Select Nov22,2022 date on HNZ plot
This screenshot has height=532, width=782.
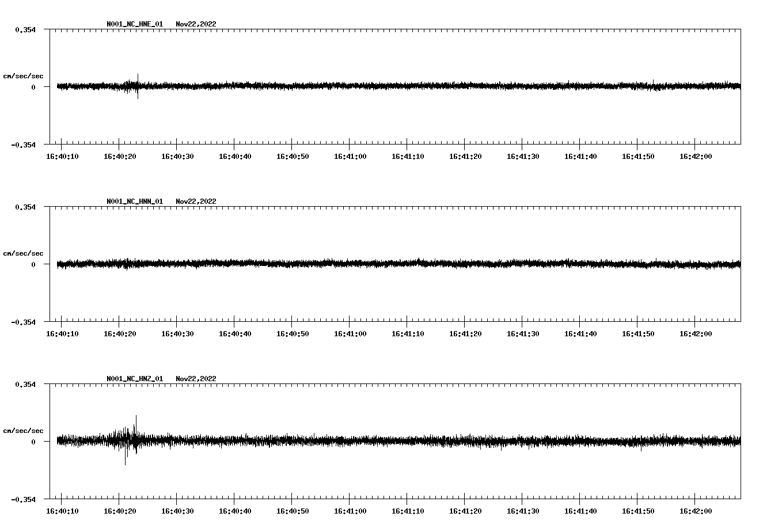tap(196, 379)
